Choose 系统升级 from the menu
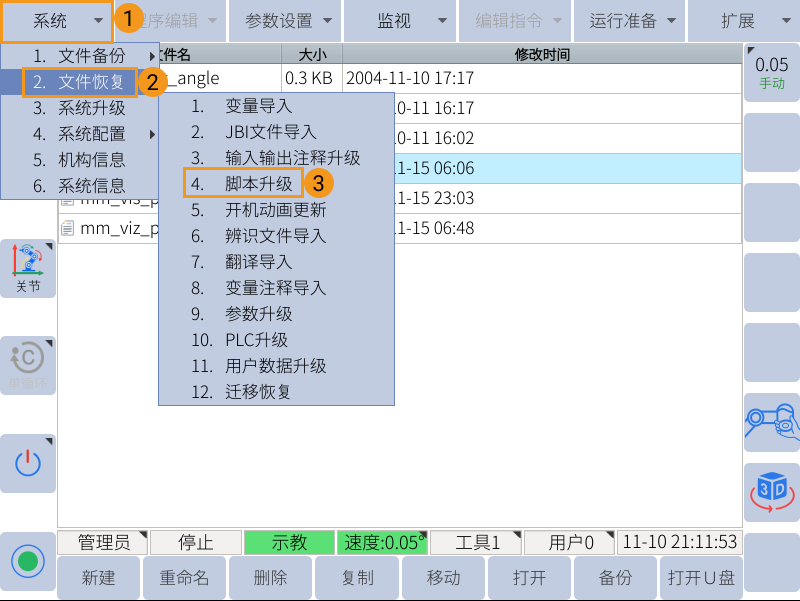 [80, 108]
